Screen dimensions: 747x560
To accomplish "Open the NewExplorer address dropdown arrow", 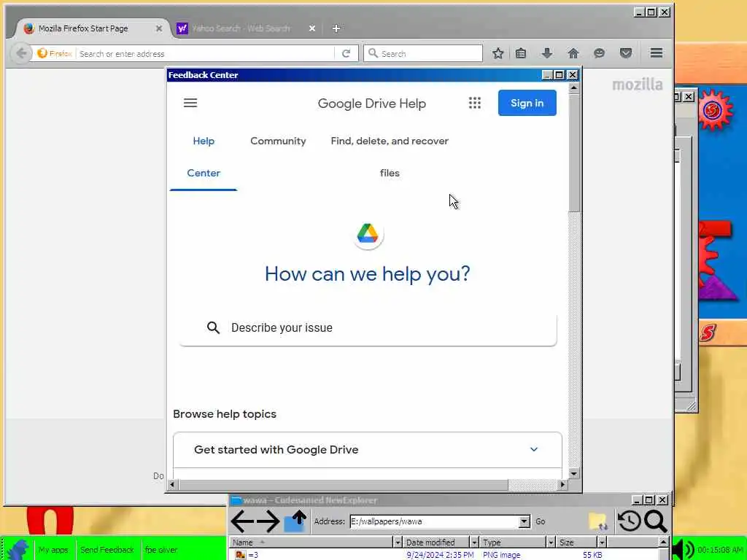I will (524, 521).
